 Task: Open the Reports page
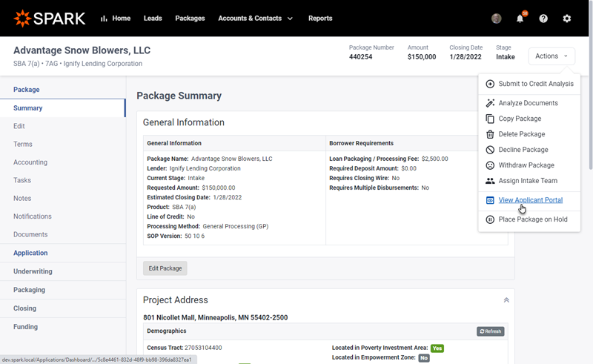[x=320, y=18]
